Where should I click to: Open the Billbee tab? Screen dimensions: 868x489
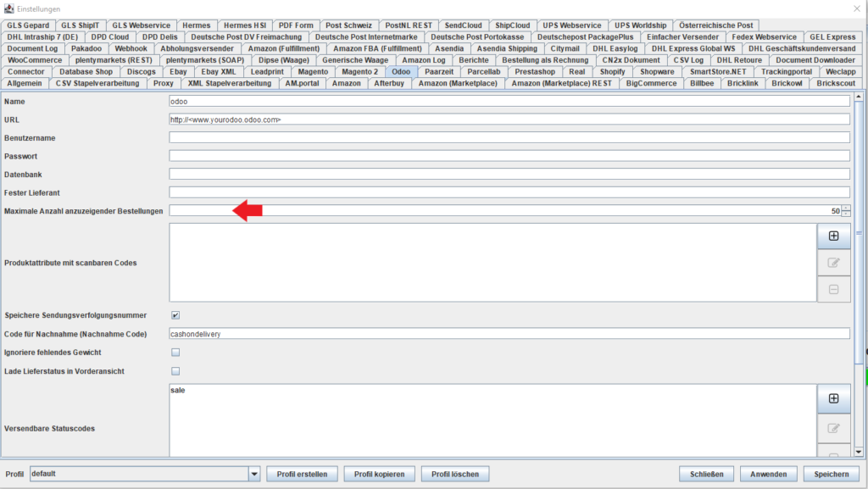click(702, 84)
